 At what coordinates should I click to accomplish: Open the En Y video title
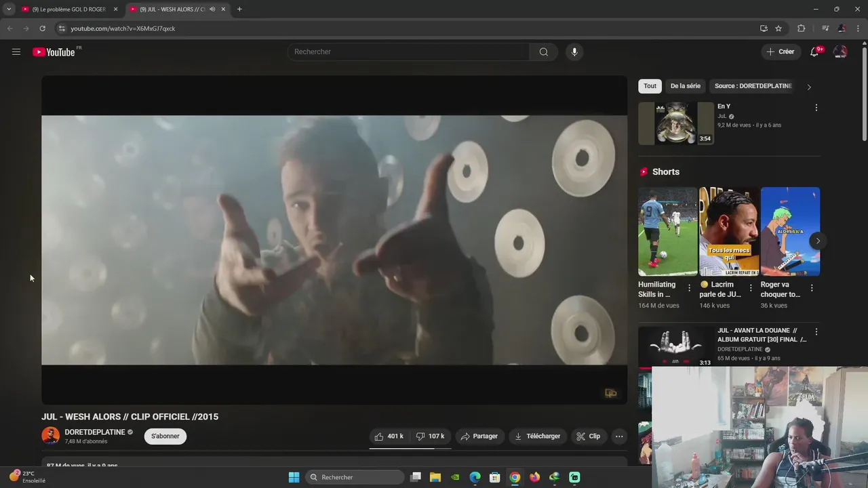click(x=724, y=106)
